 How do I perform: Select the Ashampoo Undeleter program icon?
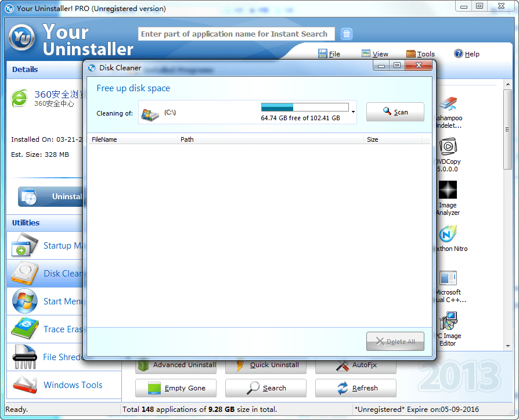[448, 104]
